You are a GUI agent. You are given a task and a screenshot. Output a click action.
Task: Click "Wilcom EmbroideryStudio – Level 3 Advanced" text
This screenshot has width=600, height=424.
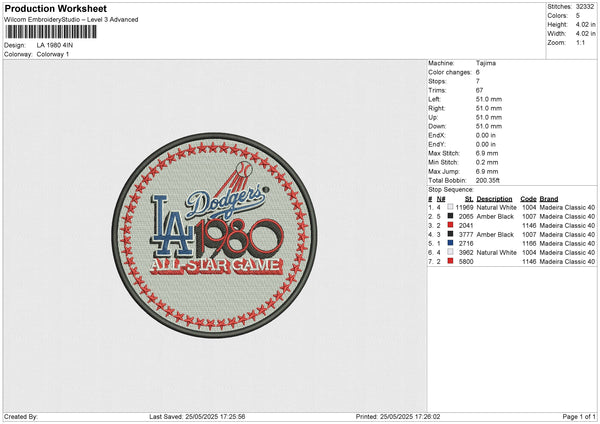point(71,20)
